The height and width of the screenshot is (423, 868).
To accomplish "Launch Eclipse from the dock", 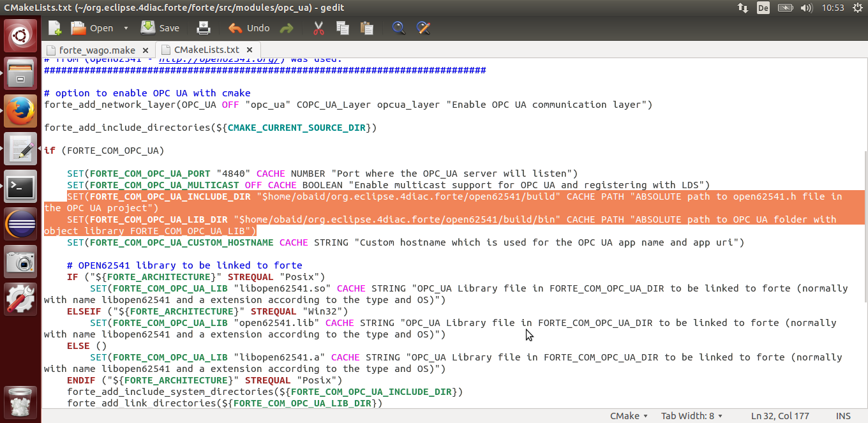I will pyautogui.click(x=21, y=224).
